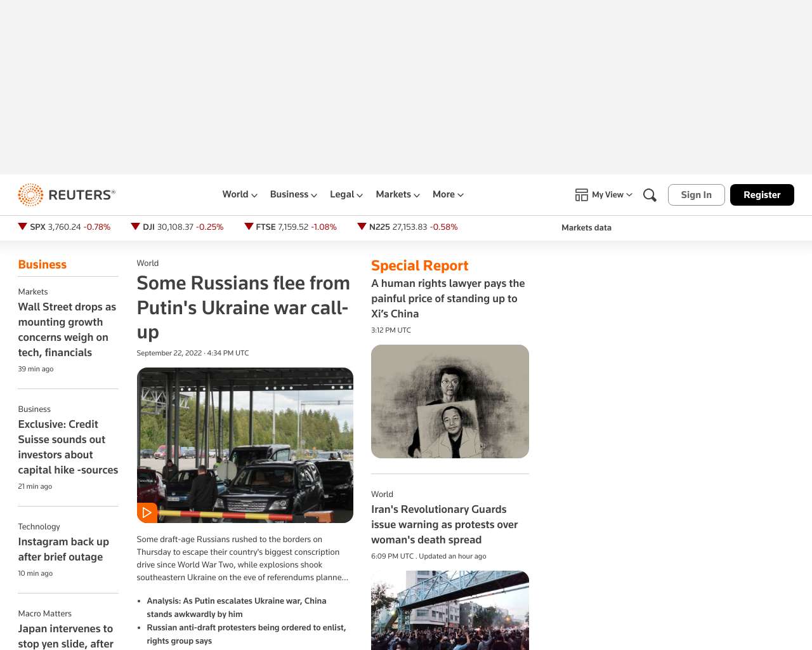Open the search magnifier icon
Viewport: 812px width, 650px height.
[x=650, y=195]
